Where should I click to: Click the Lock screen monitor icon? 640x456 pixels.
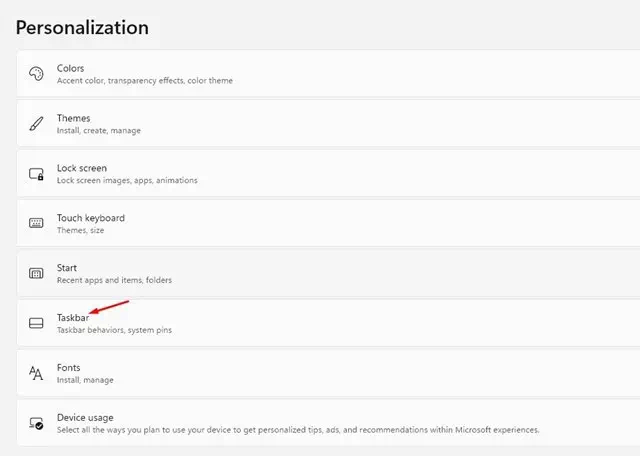tap(36, 174)
